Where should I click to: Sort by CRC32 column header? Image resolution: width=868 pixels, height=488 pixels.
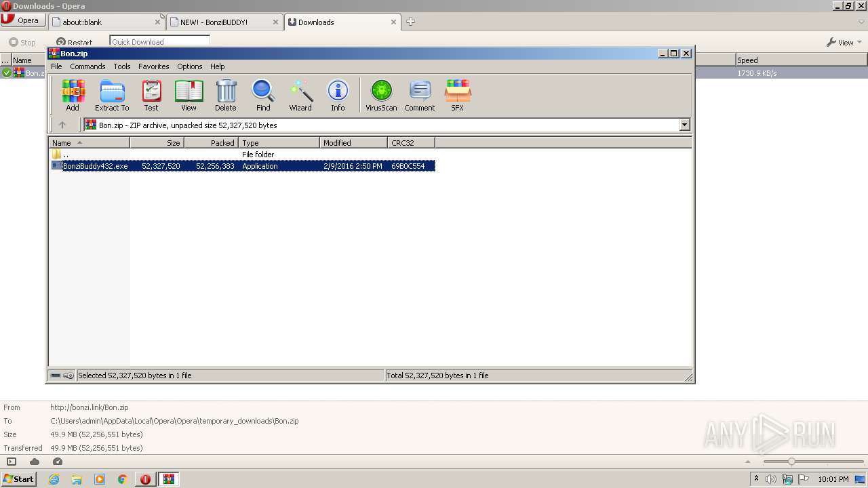point(412,143)
